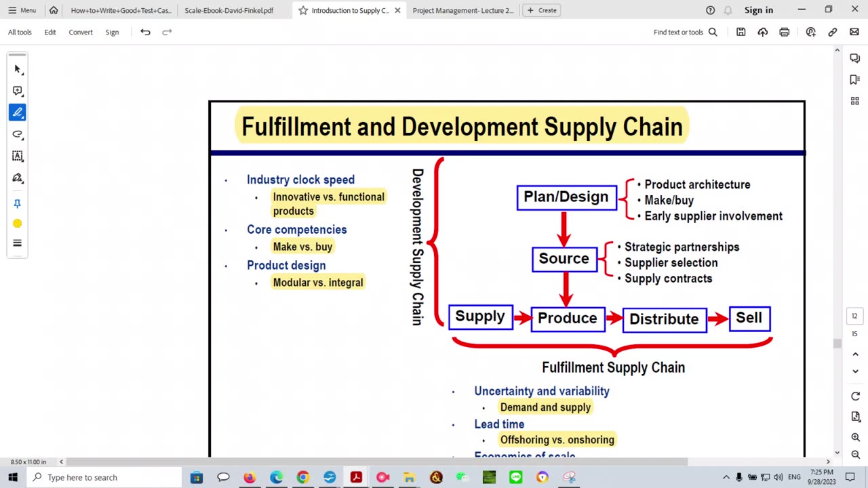Go to the Acrobat Home icon
This screenshot has width=868, height=488.
pyautogui.click(x=54, y=10)
